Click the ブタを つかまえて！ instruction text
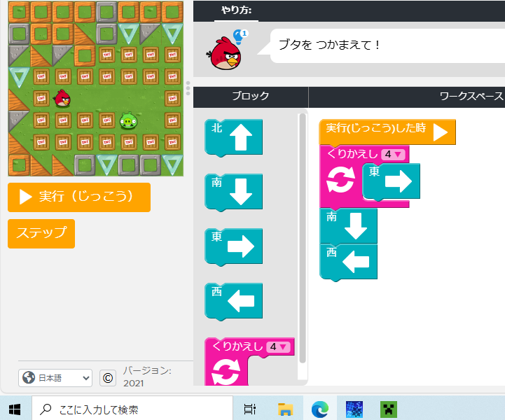Screen dimensions: 505x420 click(x=329, y=45)
